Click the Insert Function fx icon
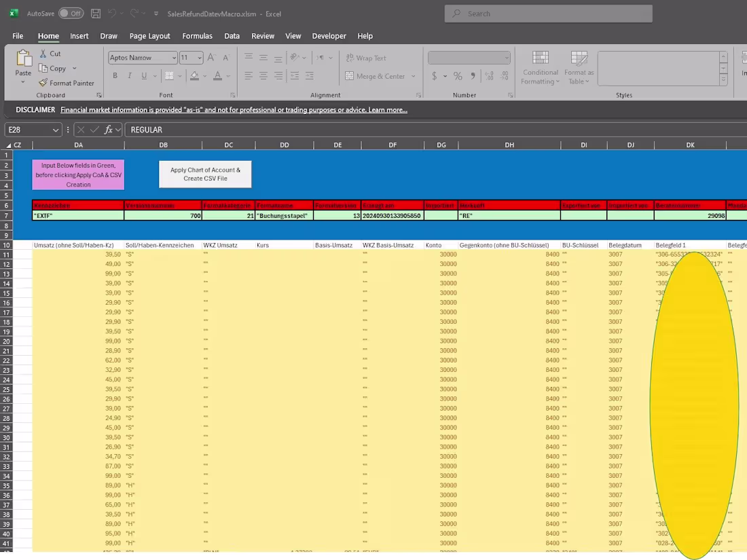The height and width of the screenshot is (560, 747). coord(109,130)
